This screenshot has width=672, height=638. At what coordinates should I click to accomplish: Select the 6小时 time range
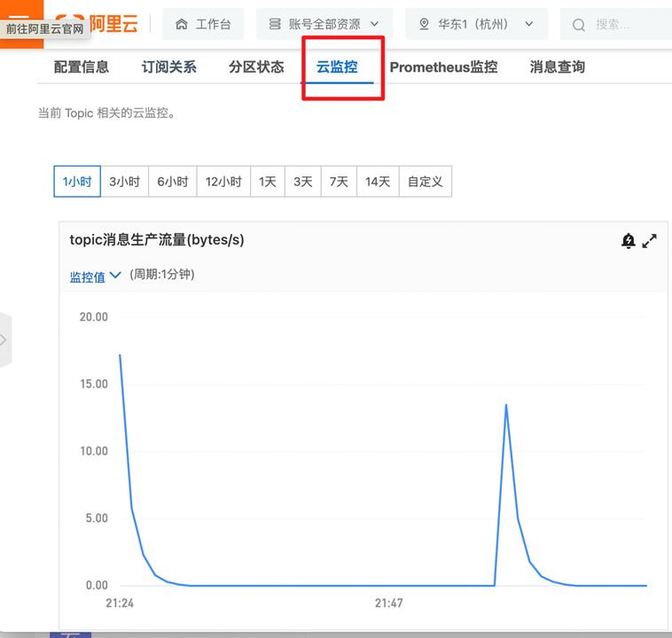pyautogui.click(x=173, y=182)
